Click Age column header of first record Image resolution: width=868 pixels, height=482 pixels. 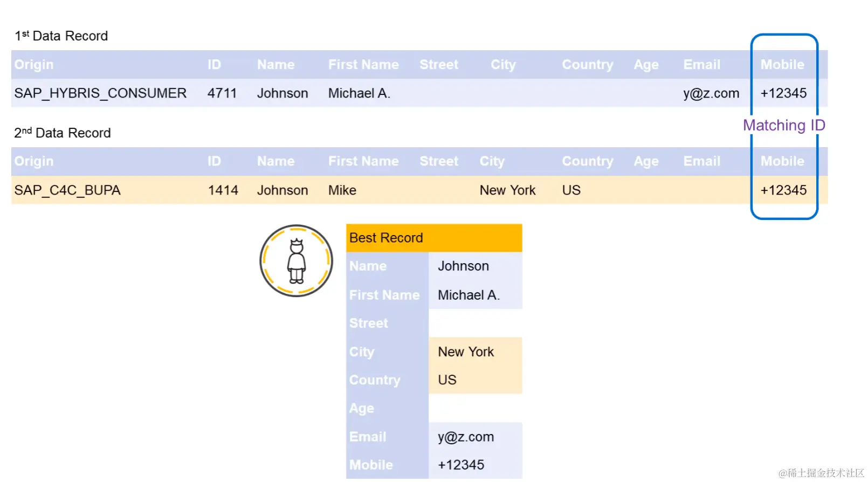click(646, 65)
